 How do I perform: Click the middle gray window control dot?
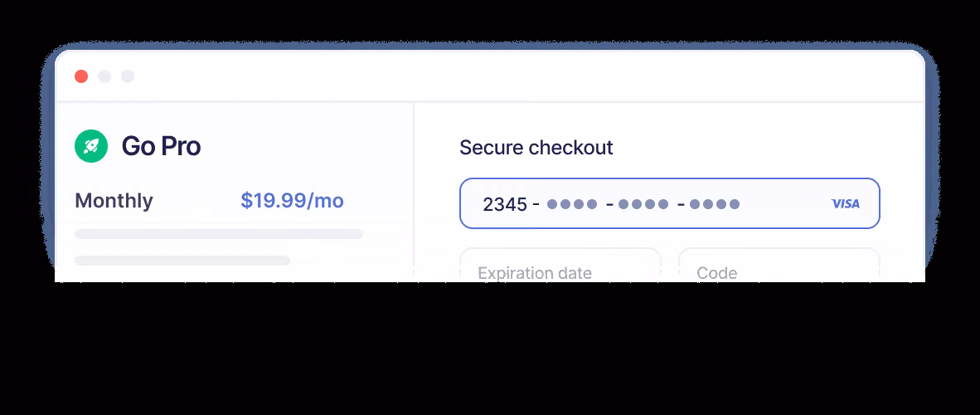(104, 76)
